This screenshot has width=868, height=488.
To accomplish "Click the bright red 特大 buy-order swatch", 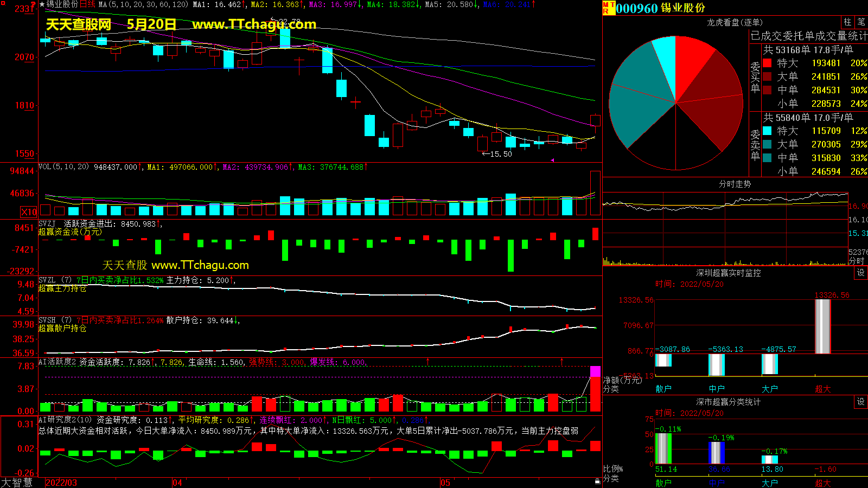I will coord(767,63).
